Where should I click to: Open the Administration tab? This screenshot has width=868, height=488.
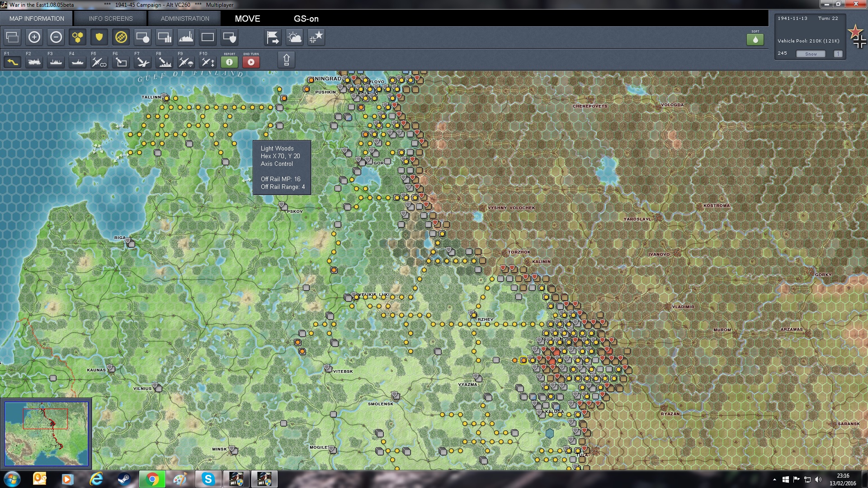[185, 19]
